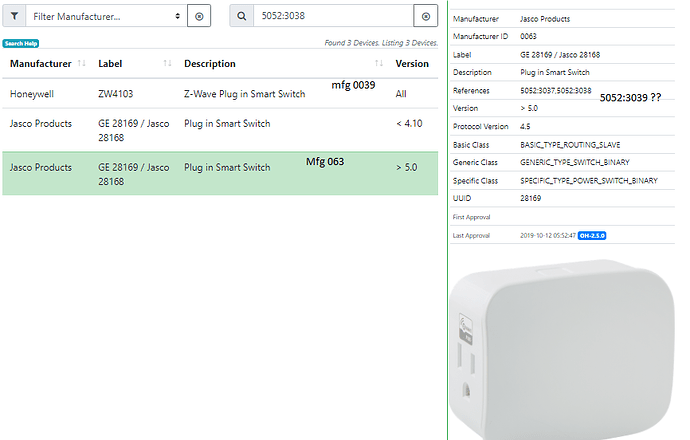Sort by Manufacturer column arrows
This screenshot has height=440, width=690.
point(81,63)
